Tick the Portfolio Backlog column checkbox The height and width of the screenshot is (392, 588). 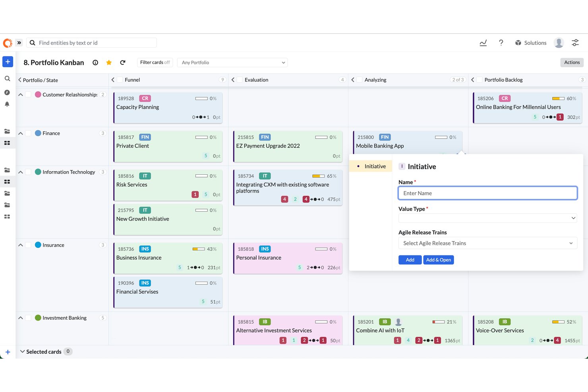pos(480,80)
